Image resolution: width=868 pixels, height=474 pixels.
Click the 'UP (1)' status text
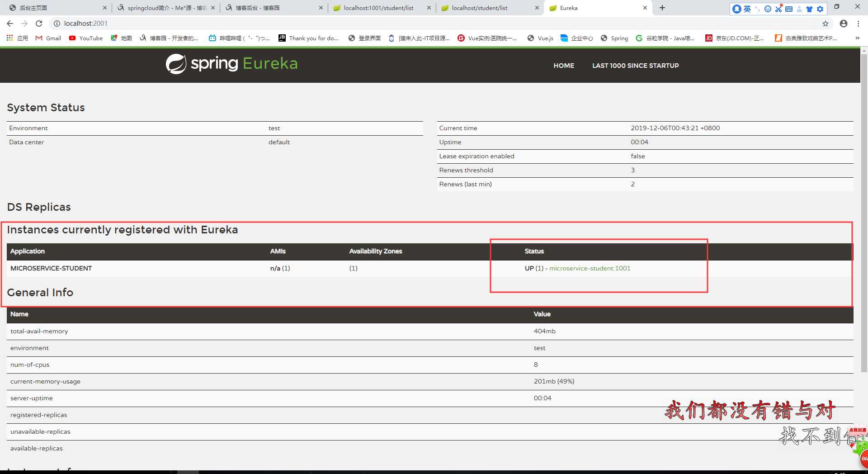coord(534,268)
